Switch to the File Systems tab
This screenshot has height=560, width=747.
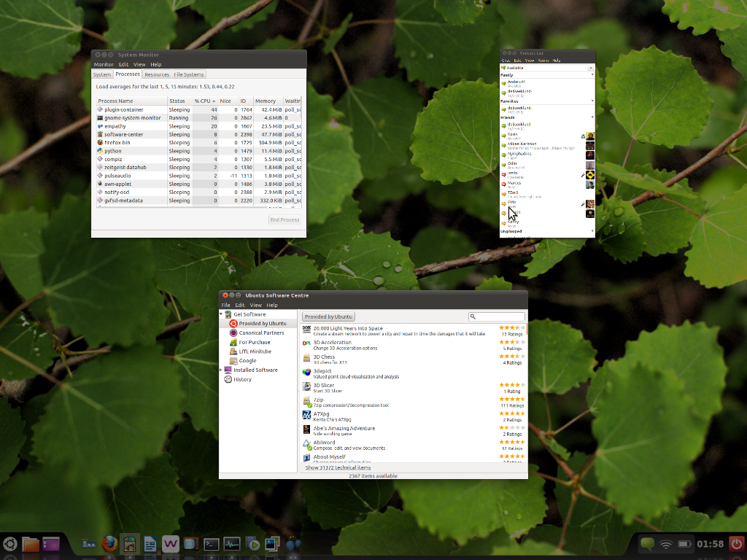(x=189, y=74)
